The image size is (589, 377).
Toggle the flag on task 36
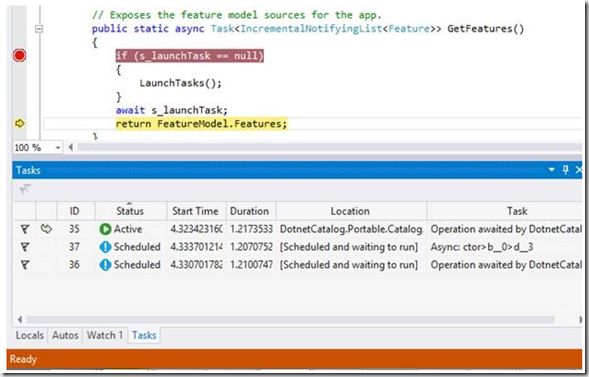tap(25, 265)
